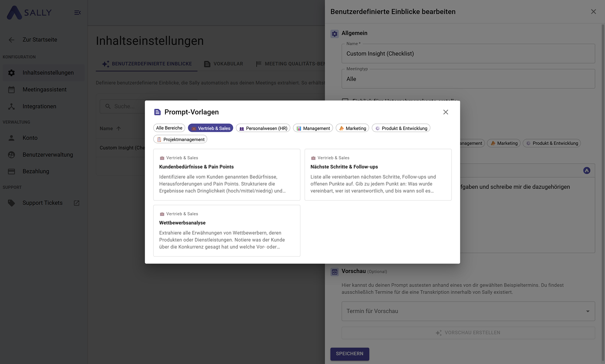Select the Vertrieb & Sales filter chip
This screenshot has height=364, width=605.
pos(210,128)
